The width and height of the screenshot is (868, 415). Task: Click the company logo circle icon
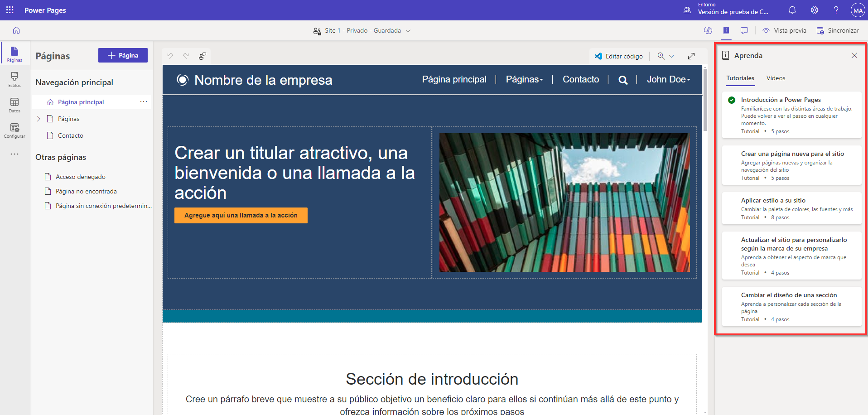(182, 80)
